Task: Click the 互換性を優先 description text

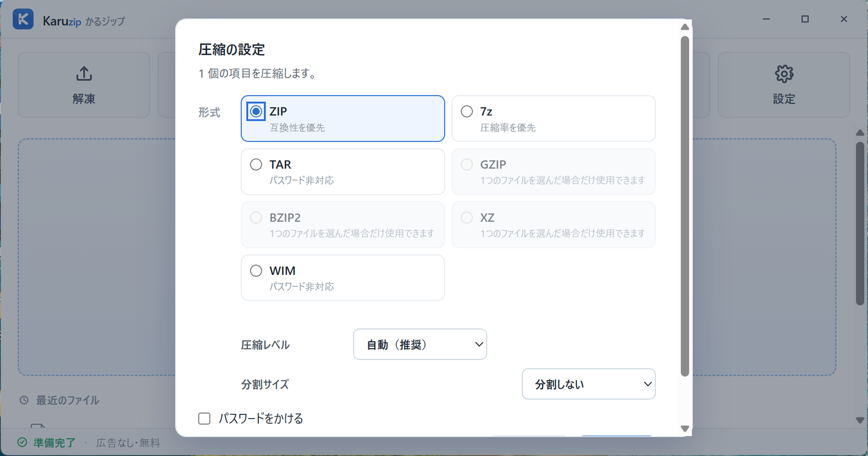Action: click(x=297, y=127)
